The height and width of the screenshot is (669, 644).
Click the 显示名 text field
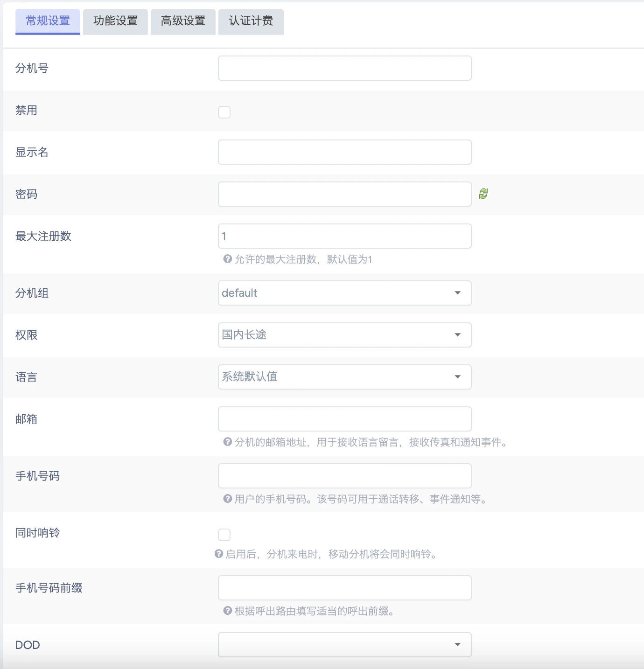344,152
